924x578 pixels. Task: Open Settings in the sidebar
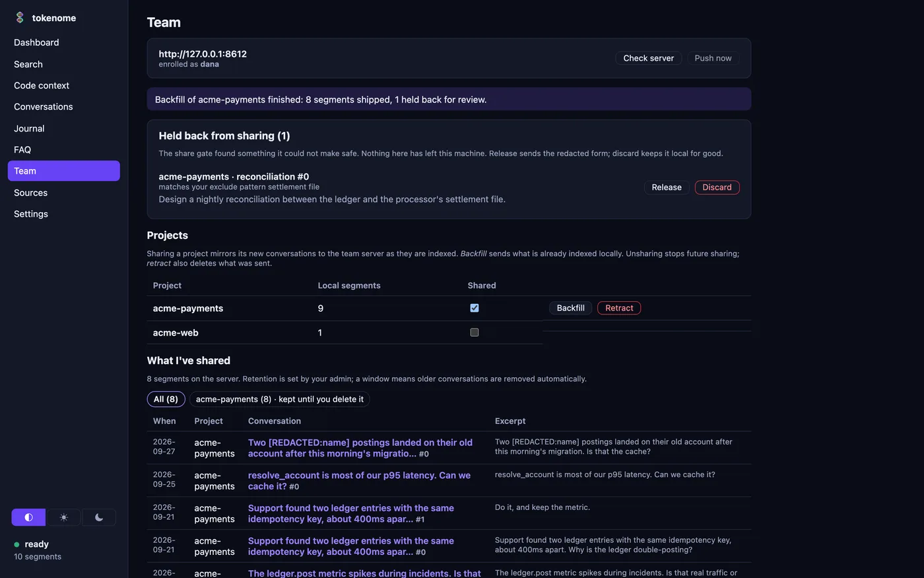63,213
